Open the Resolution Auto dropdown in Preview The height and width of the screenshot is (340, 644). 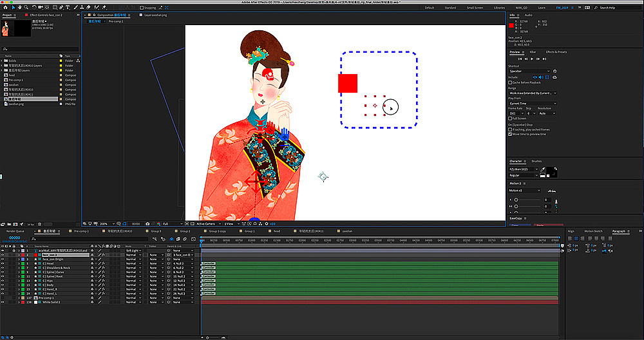(x=547, y=113)
